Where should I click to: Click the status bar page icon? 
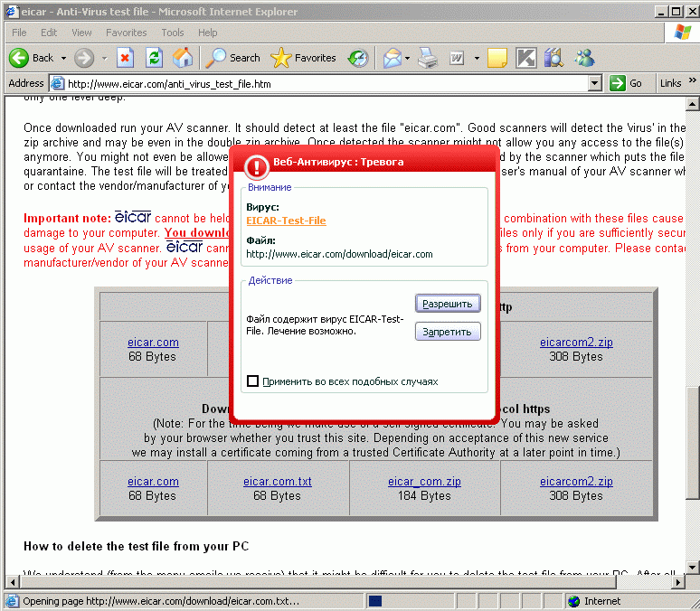point(12,601)
